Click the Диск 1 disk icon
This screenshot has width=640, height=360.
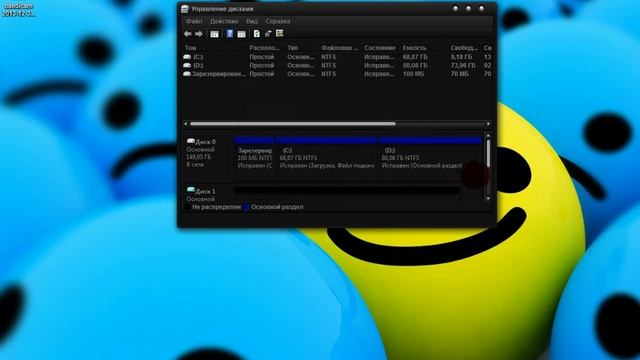click(x=191, y=190)
